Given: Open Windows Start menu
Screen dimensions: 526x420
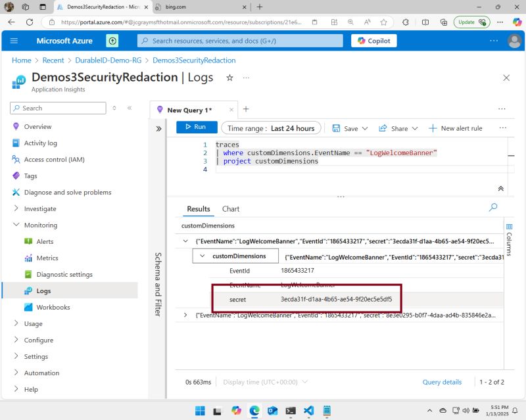Looking at the screenshot, I should [x=200, y=410].
